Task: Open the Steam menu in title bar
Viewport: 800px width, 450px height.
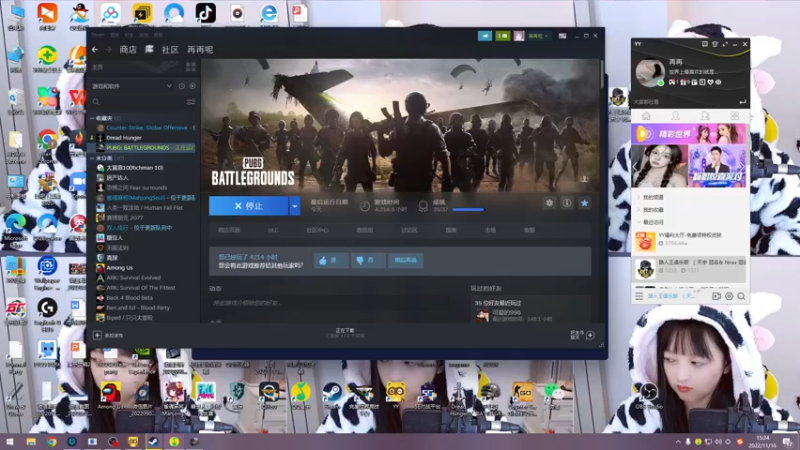Action: pyautogui.click(x=98, y=35)
